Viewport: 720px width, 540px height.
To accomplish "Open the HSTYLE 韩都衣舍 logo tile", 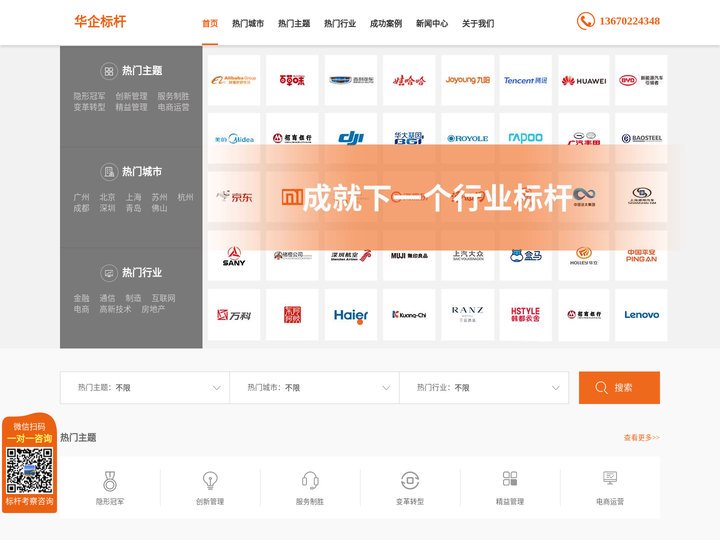I will click(525, 315).
